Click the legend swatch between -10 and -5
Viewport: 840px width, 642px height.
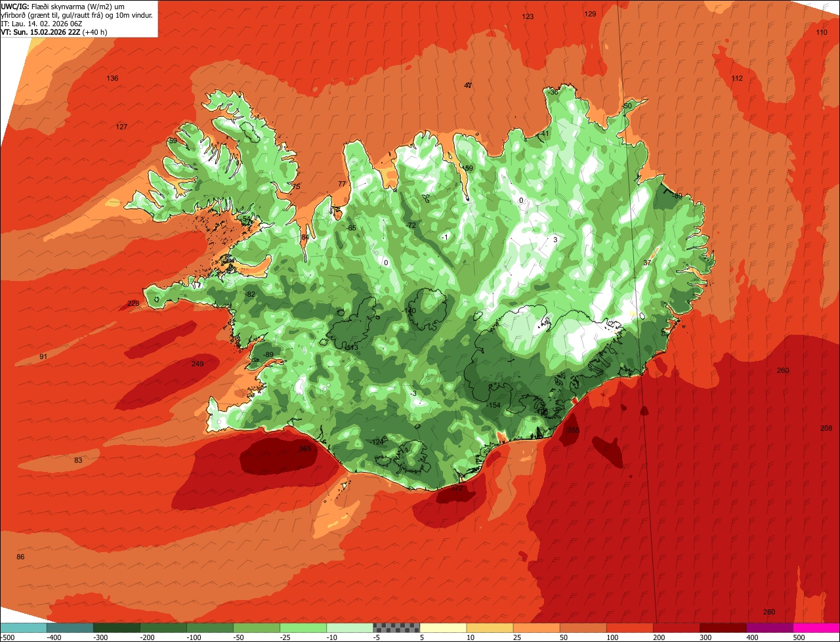[x=349, y=628]
